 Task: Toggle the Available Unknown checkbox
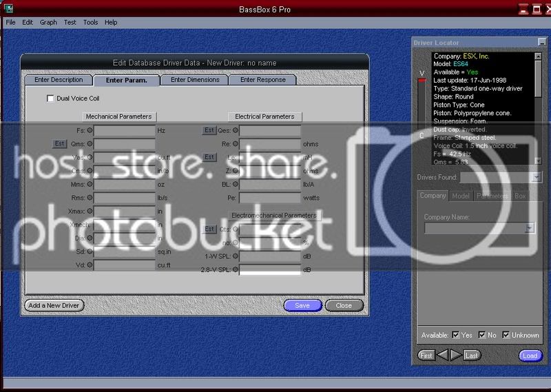pos(506,335)
